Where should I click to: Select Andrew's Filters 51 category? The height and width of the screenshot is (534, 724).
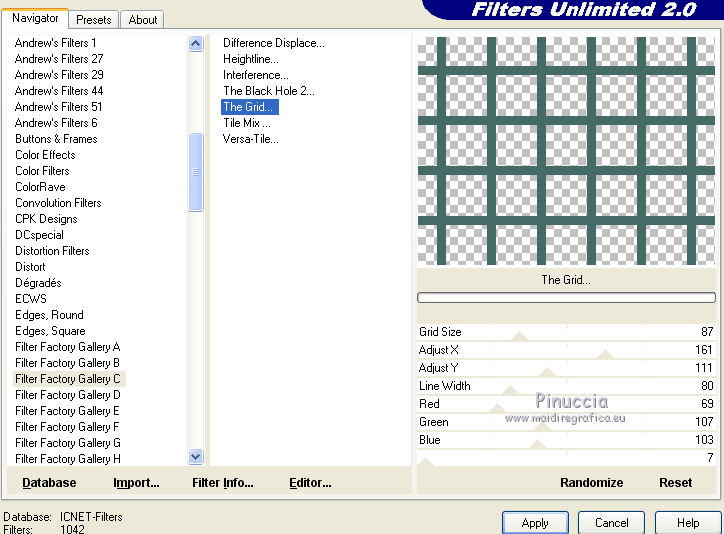tap(58, 107)
